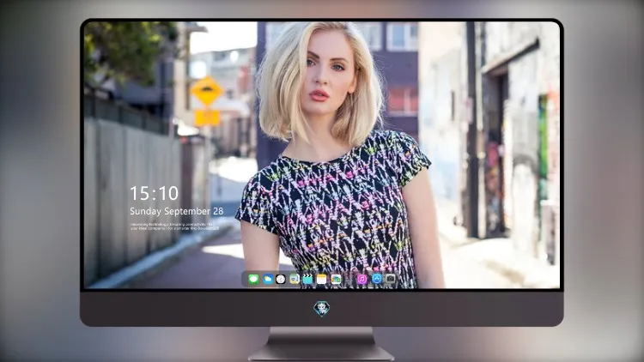644x362 pixels.
Task: Click the 15:10 clock widget
Action: pyautogui.click(x=154, y=193)
